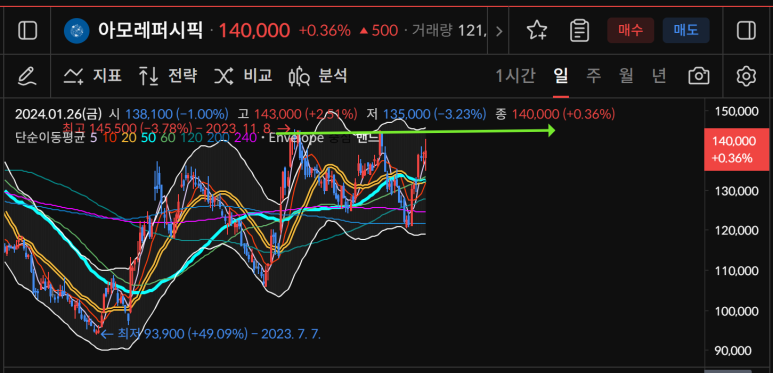Open the 비교 compare menu
773x373 pixels.
click(x=243, y=76)
